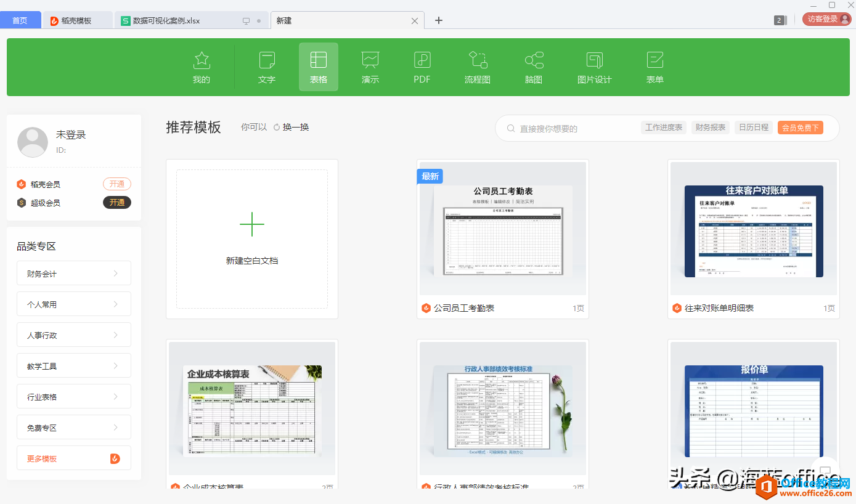Click the plus icon for new blank document
This screenshot has height=504, width=856.
(x=252, y=224)
